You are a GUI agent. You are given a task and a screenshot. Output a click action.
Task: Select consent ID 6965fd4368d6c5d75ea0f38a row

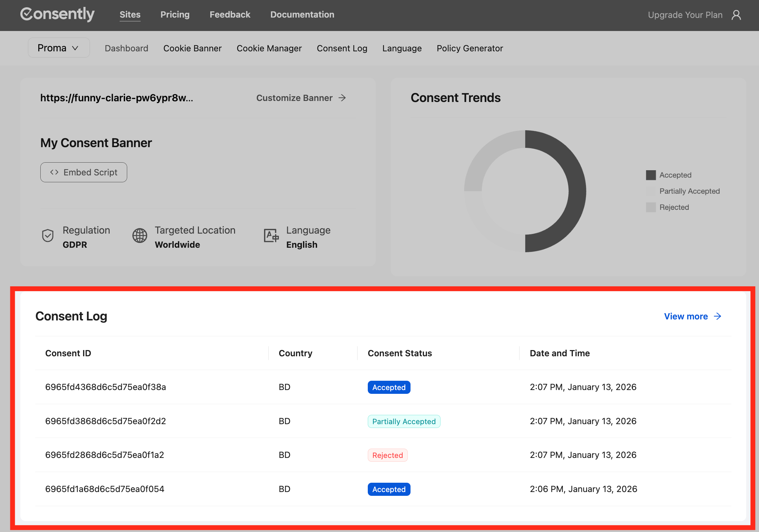[105, 387]
